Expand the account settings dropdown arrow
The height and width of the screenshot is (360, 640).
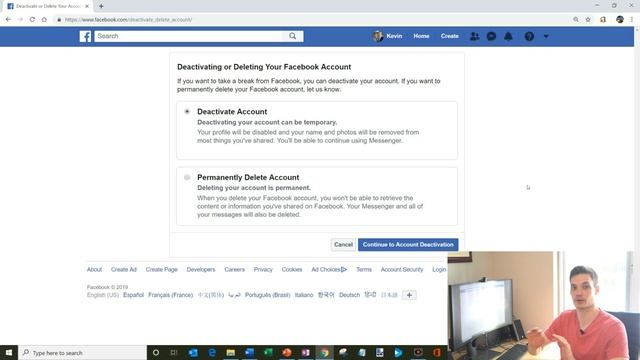point(546,36)
